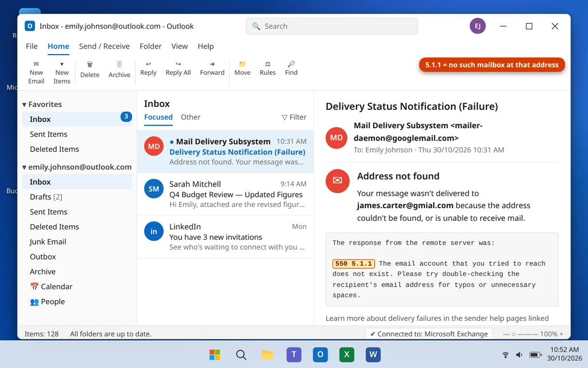Open the Move folder tool
The height and width of the screenshot is (368, 588).
(242, 68)
